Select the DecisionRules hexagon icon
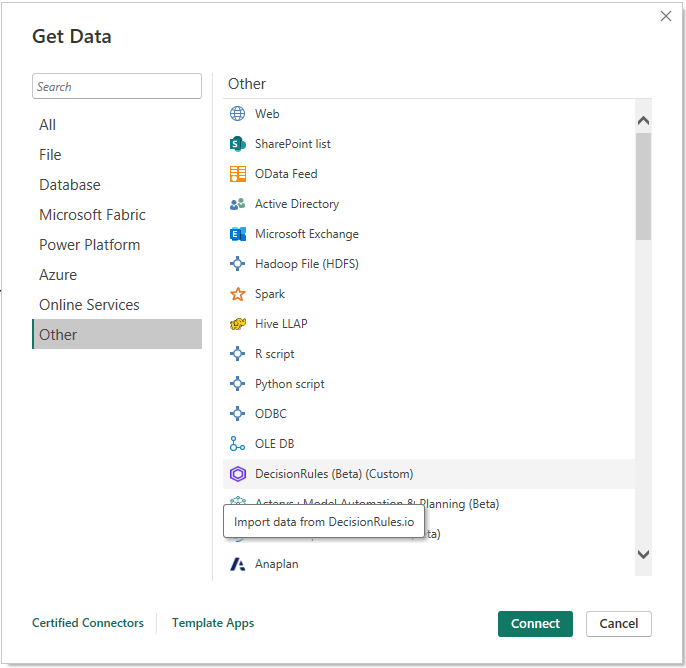The image size is (686, 668). click(x=237, y=474)
